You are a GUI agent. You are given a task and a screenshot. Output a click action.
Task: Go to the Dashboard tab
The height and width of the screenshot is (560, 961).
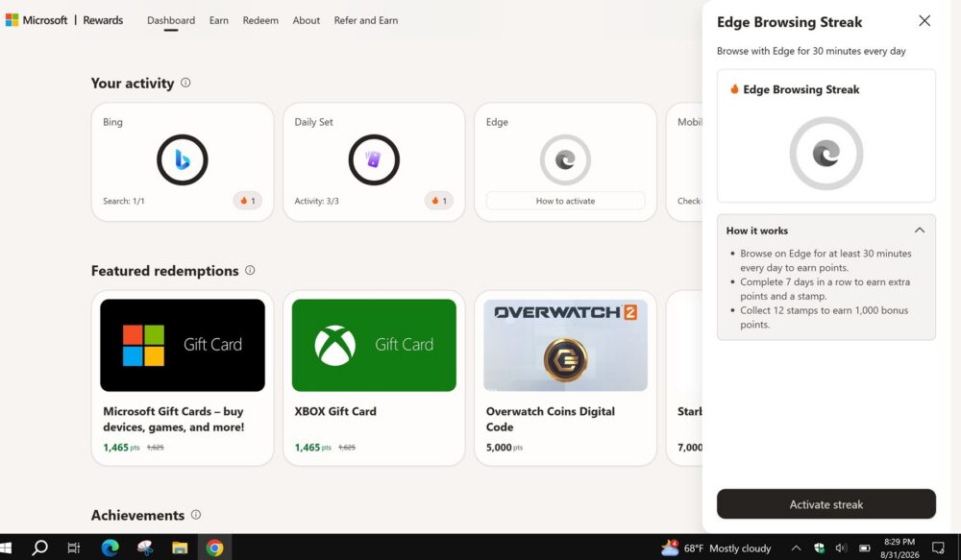[171, 20]
